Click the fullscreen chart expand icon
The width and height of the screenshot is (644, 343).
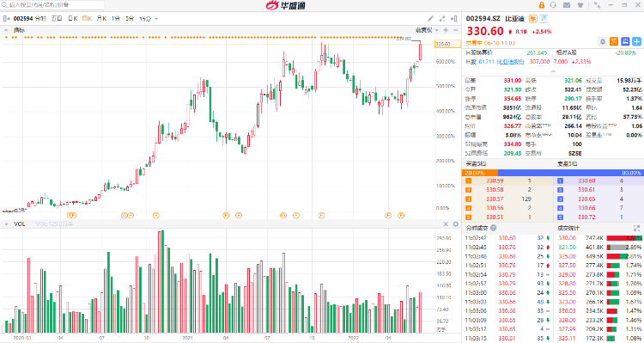(442, 19)
